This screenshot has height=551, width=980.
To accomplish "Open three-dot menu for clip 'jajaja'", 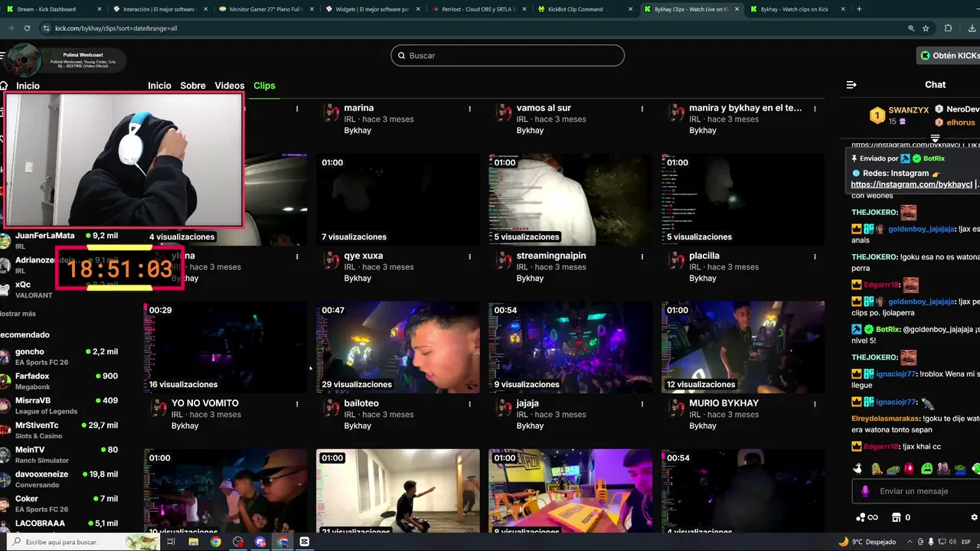I will (x=642, y=404).
